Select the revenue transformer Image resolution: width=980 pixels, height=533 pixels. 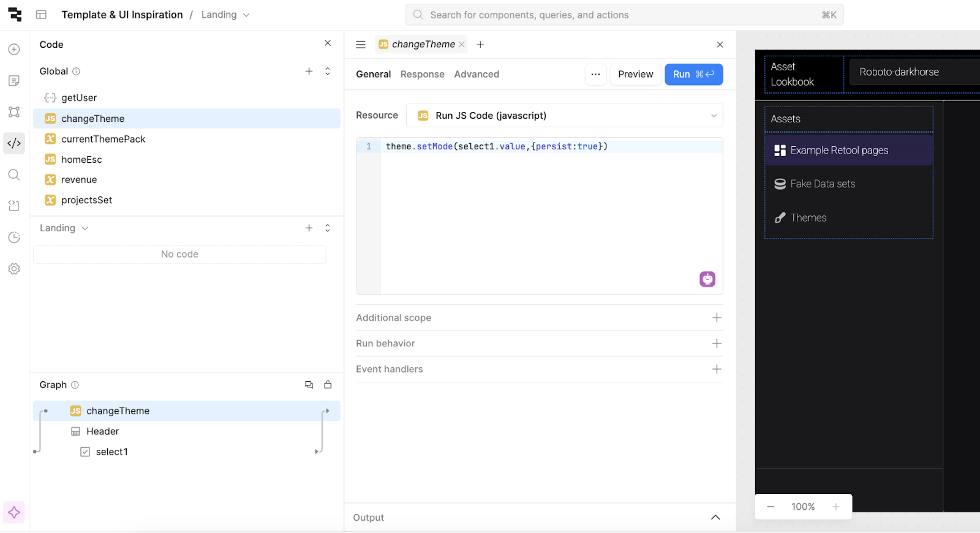[x=187, y=179]
